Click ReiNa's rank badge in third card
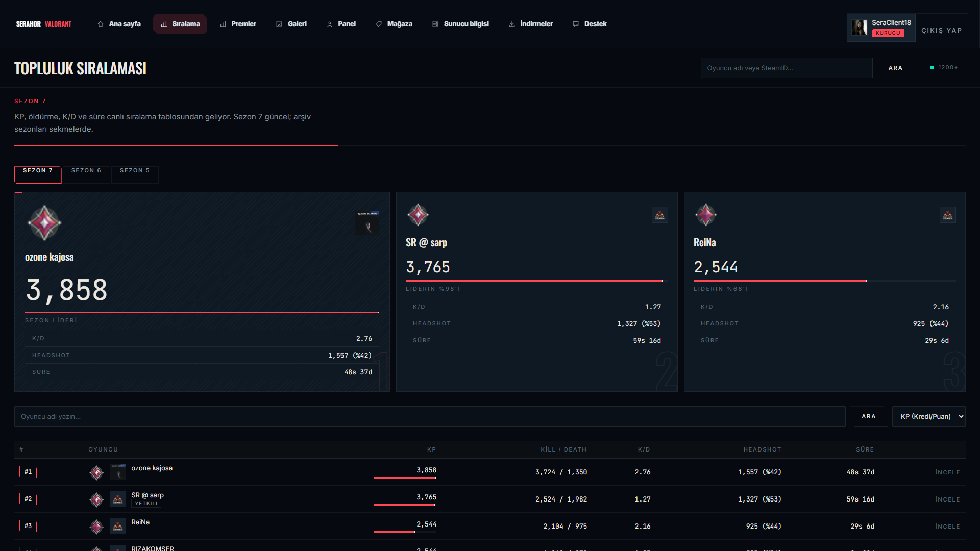 click(706, 215)
